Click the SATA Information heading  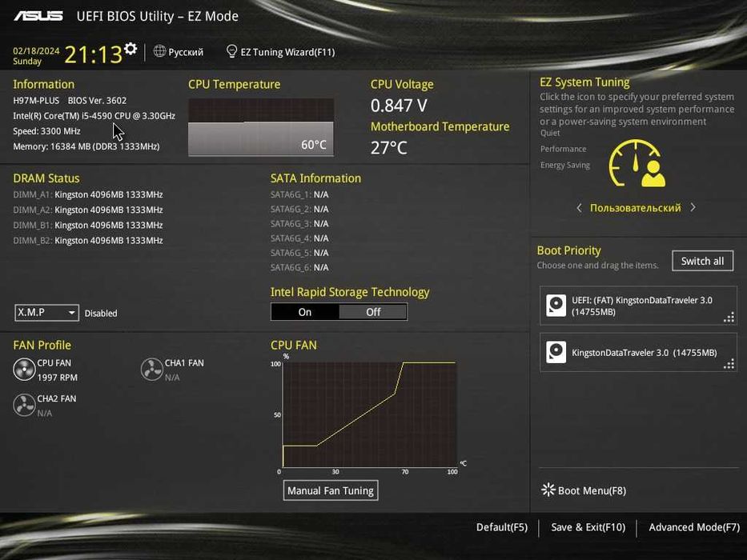point(315,178)
